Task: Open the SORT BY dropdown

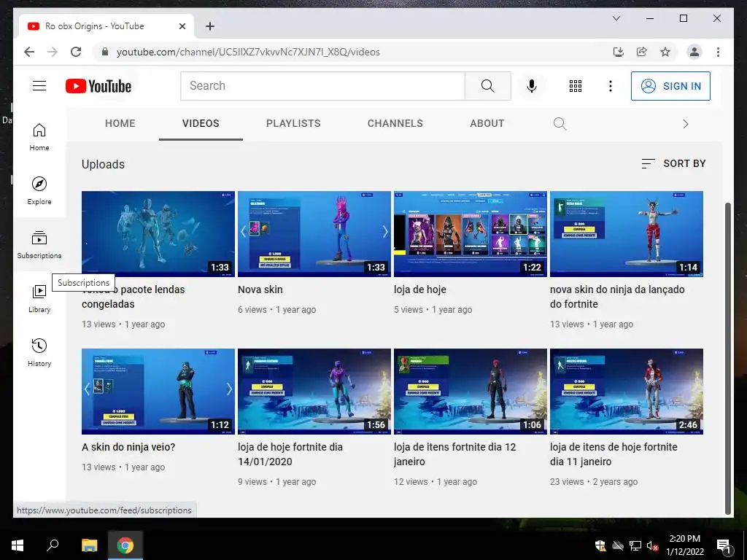Action: tap(673, 164)
